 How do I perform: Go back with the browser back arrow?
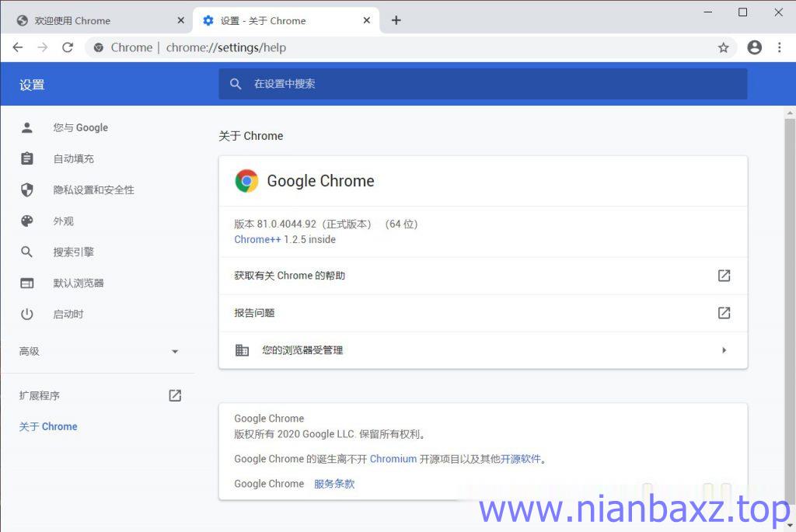point(18,47)
